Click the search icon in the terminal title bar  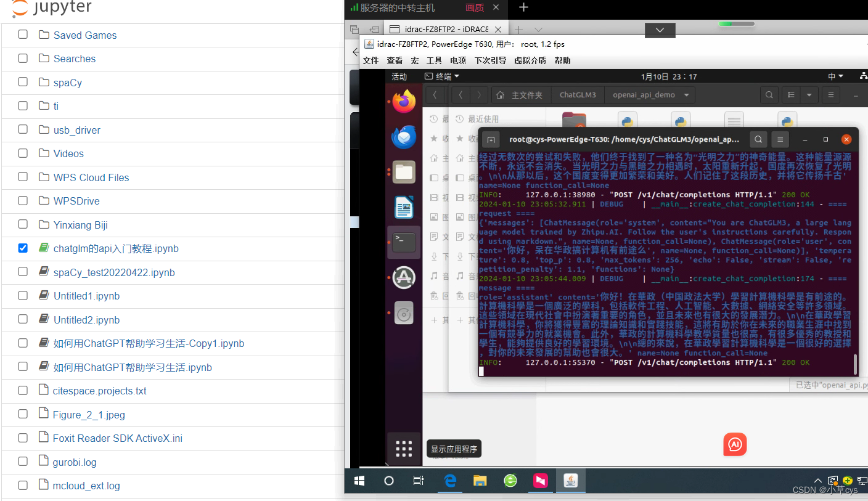click(x=759, y=139)
